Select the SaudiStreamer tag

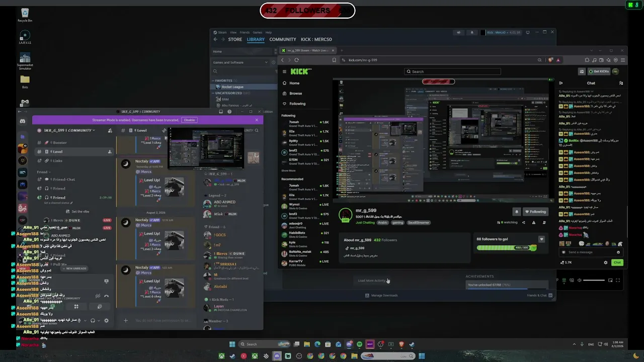tap(419, 223)
